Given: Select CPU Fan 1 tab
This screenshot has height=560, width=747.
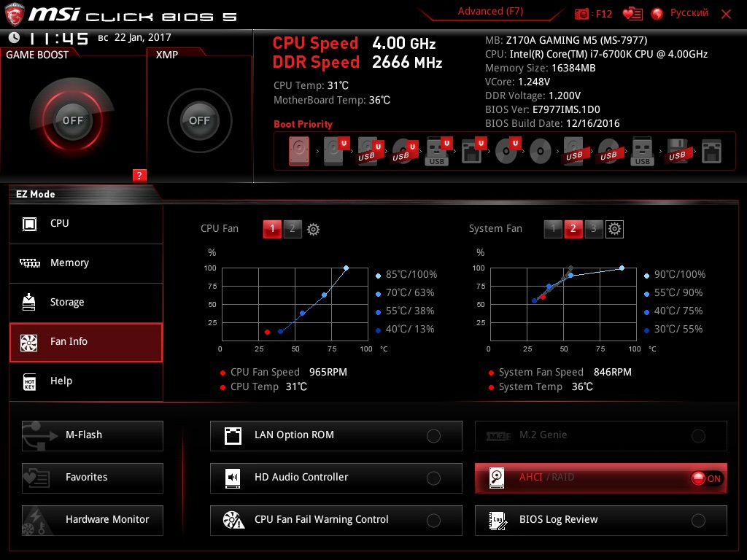Looking at the screenshot, I should [x=272, y=229].
